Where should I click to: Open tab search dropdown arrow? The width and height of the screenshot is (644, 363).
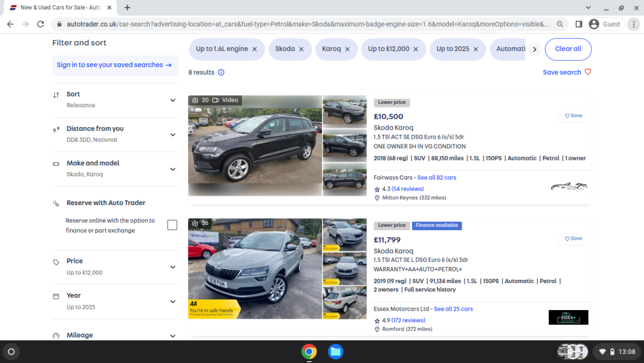(588, 7)
